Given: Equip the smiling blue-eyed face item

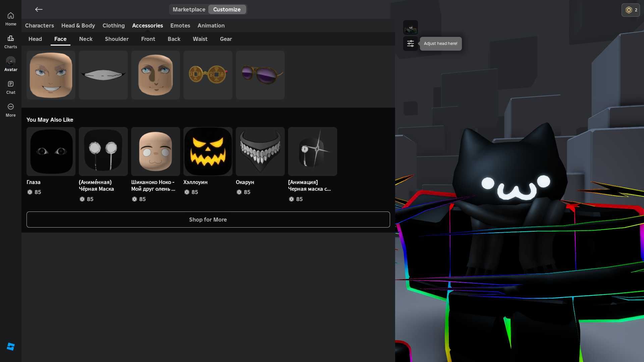Looking at the screenshot, I should 51,75.
